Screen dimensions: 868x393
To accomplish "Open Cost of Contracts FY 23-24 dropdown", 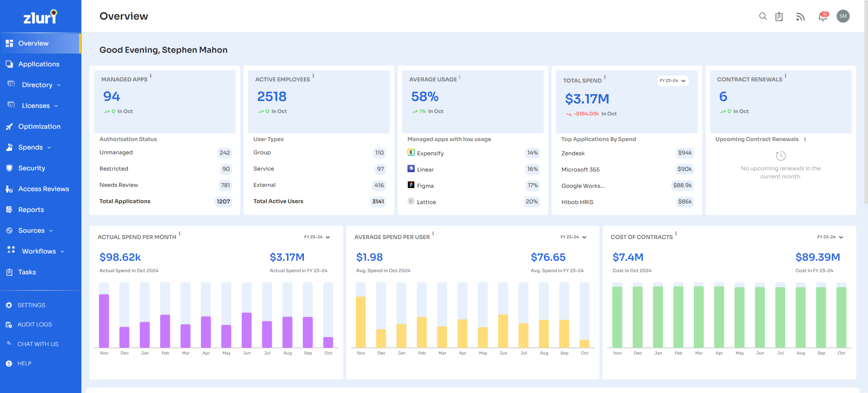I will 830,237.
